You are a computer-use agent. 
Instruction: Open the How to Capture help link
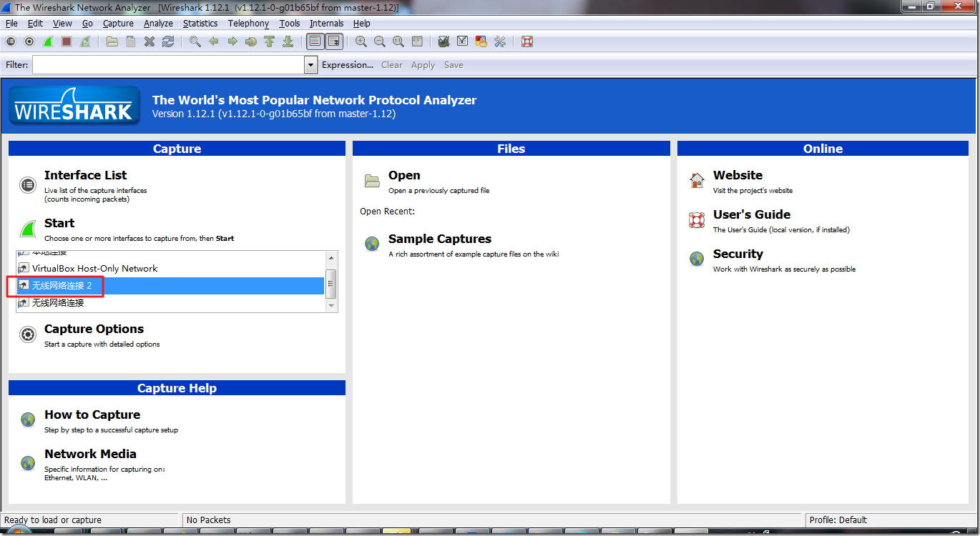point(92,415)
